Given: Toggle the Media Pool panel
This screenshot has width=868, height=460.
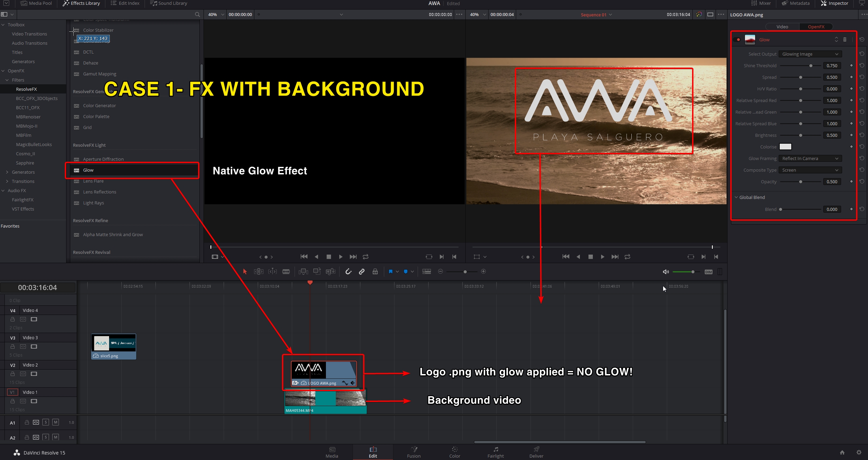Looking at the screenshot, I should click(36, 3).
